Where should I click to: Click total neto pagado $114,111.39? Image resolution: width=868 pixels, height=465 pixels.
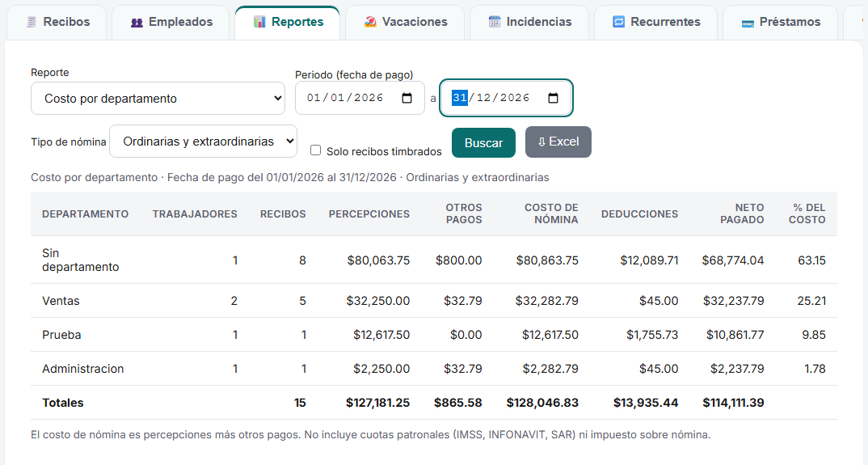(734, 403)
